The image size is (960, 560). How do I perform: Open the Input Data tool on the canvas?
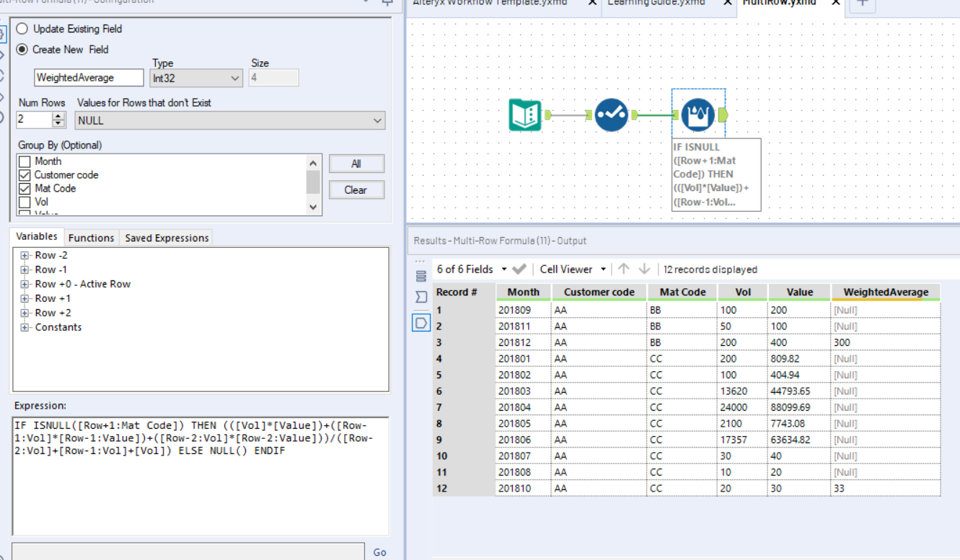click(524, 115)
